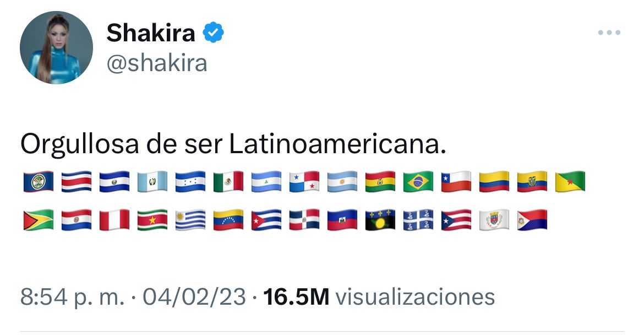Click the Haiti flag emoji
Image resolution: width=644 pixels, height=335 pixels.
pos(342,220)
